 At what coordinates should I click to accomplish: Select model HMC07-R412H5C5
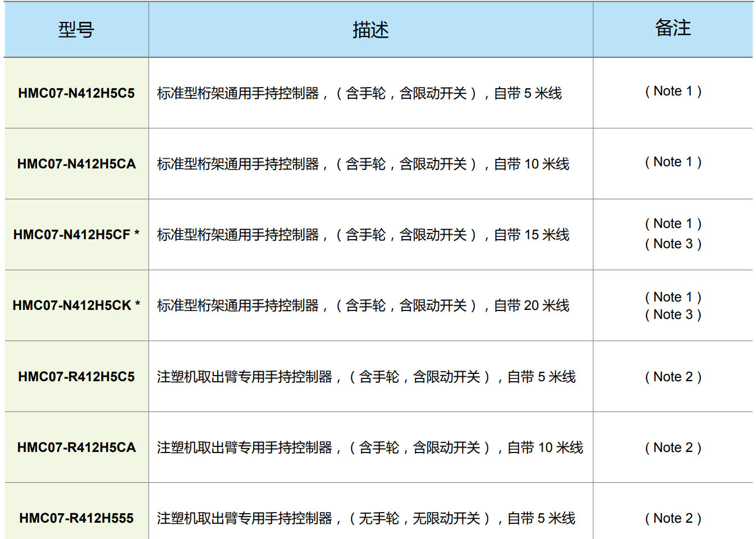76,377
